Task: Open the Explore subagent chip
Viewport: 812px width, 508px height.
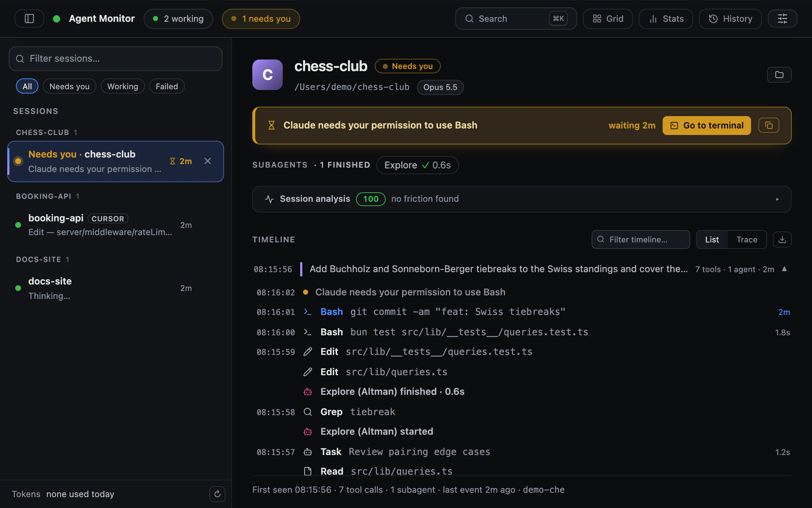Action: pos(418,165)
